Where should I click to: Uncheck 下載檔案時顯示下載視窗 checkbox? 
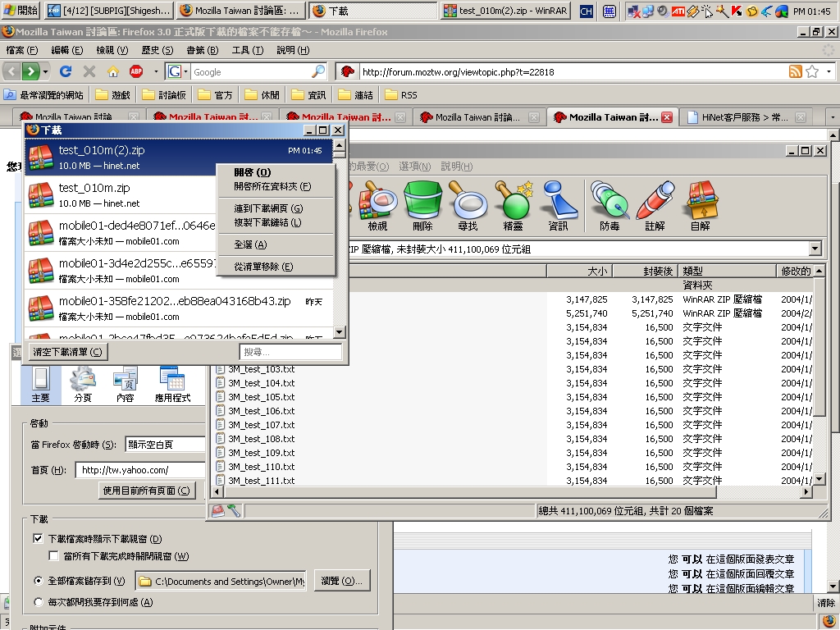click(x=38, y=539)
